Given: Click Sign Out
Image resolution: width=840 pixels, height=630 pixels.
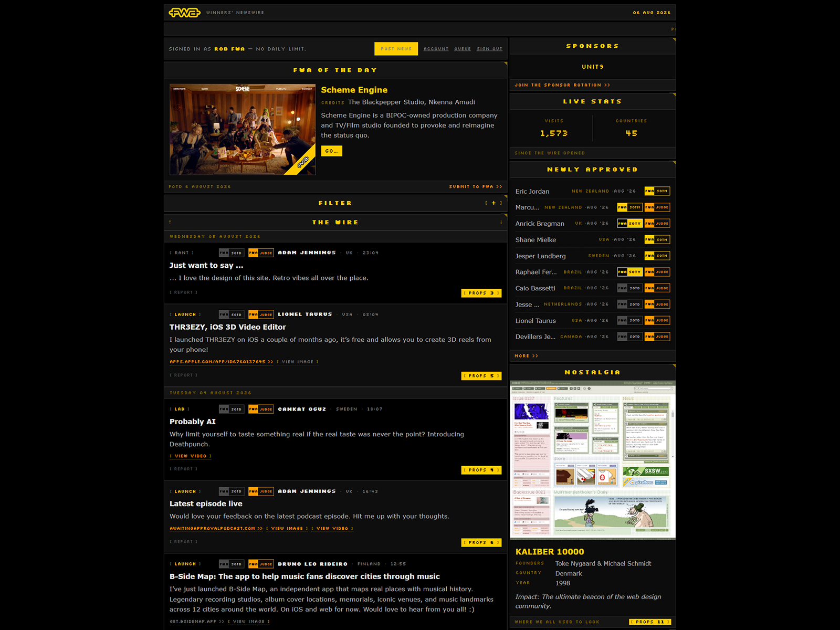Looking at the screenshot, I should pyautogui.click(x=489, y=49).
